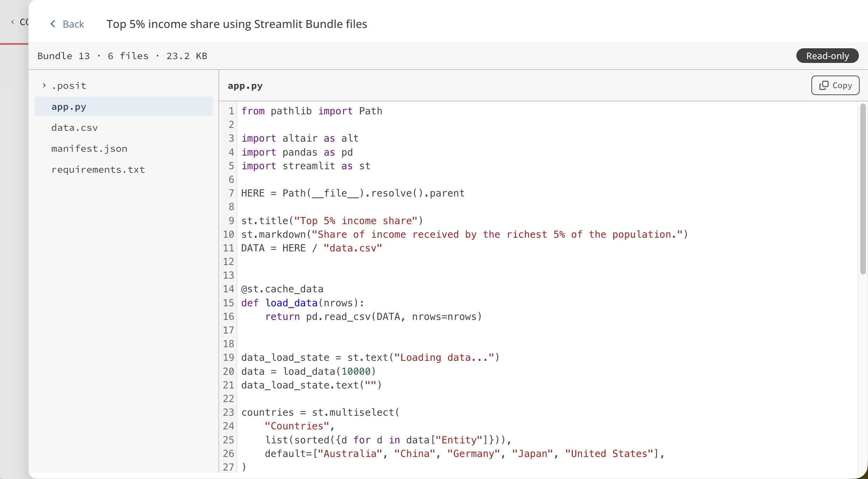
Task: Click the bundle title text 'Top 5% income share using Streamlit Bundle files'
Action: (x=237, y=24)
